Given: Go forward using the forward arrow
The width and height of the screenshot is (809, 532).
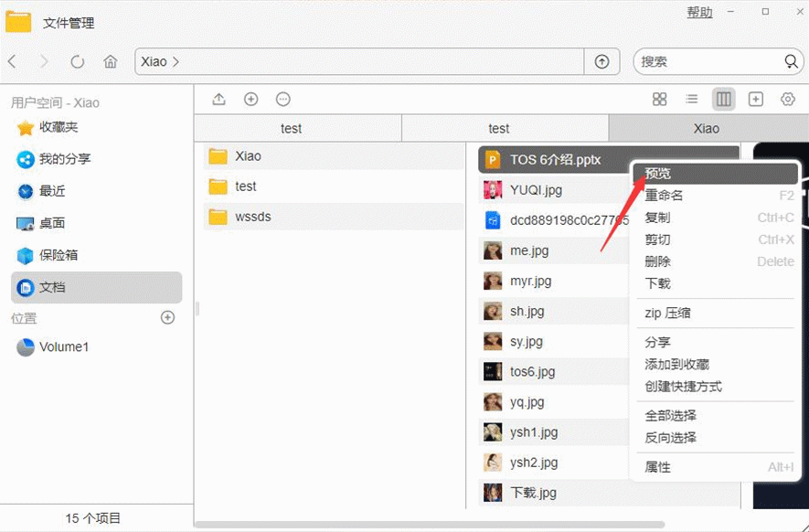Looking at the screenshot, I should (x=45, y=62).
